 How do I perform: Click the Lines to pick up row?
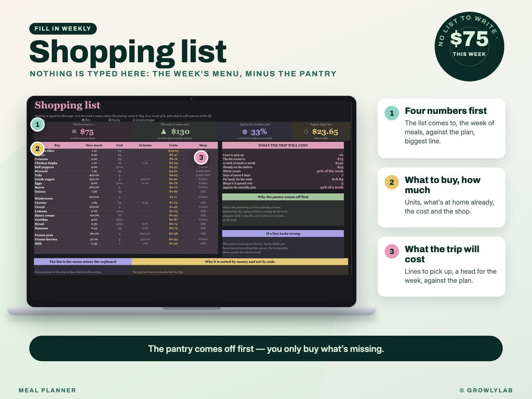pyautogui.click(x=283, y=155)
